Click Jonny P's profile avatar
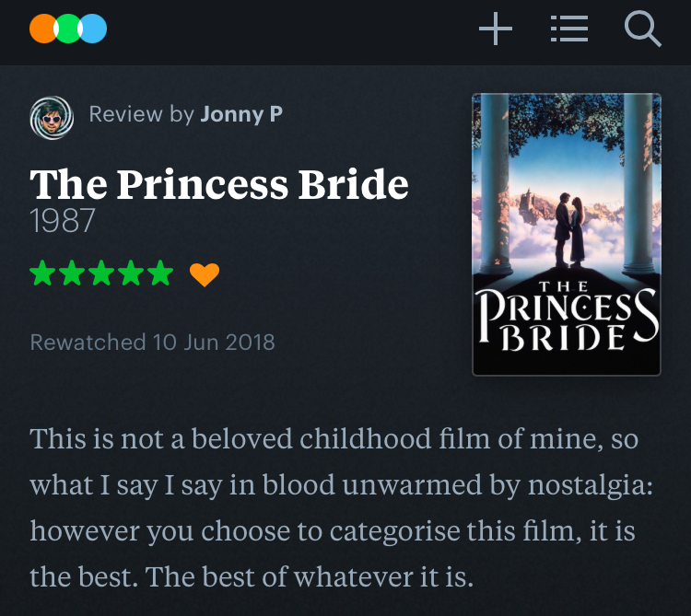The height and width of the screenshot is (616, 691). [x=52, y=118]
